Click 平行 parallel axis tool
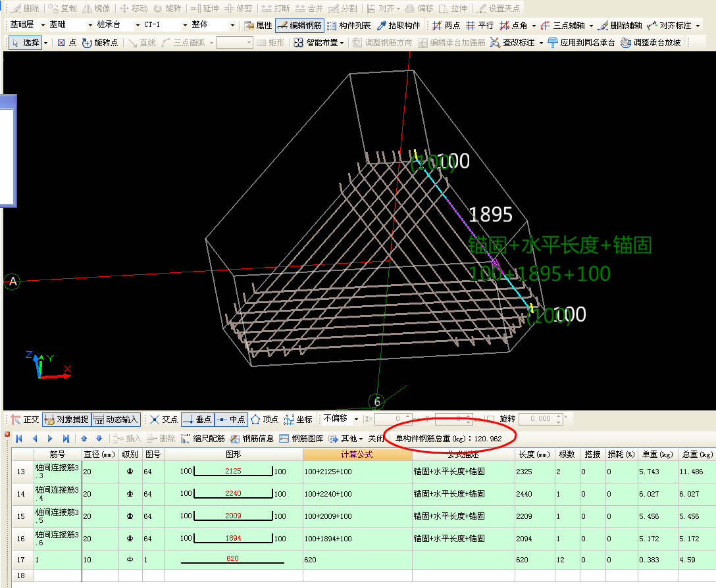Viewport: 716px width, 588px height. 480,26
